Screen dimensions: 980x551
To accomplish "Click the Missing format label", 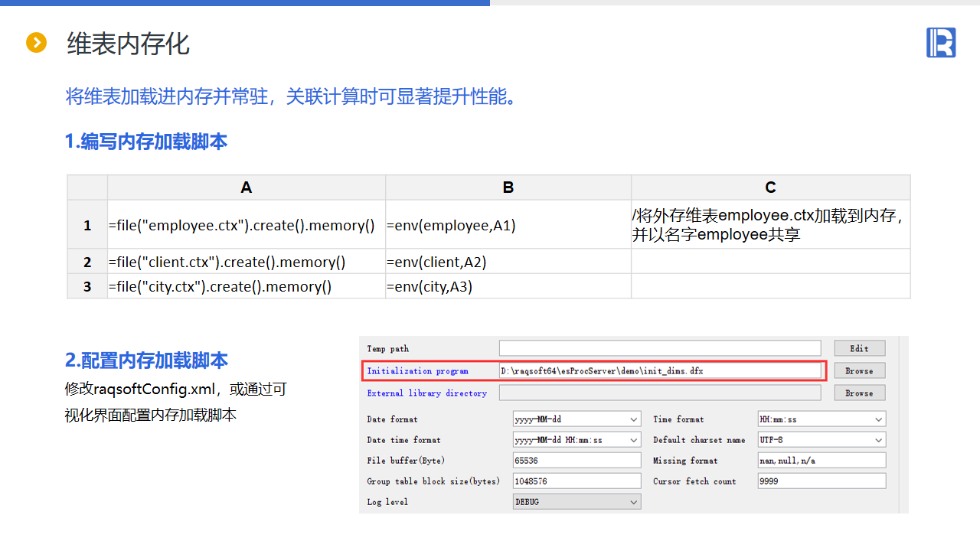I will pyautogui.click(x=685, y=461).
